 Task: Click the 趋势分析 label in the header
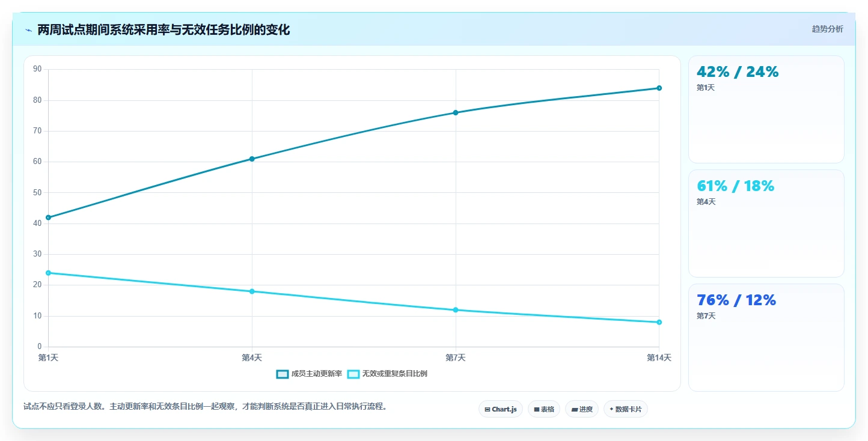(827, 29)
